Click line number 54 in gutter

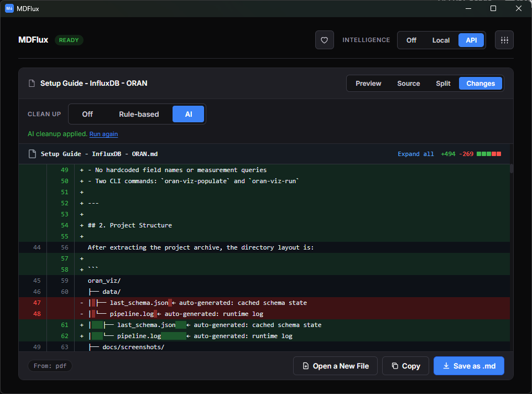(x=65, y=225)
